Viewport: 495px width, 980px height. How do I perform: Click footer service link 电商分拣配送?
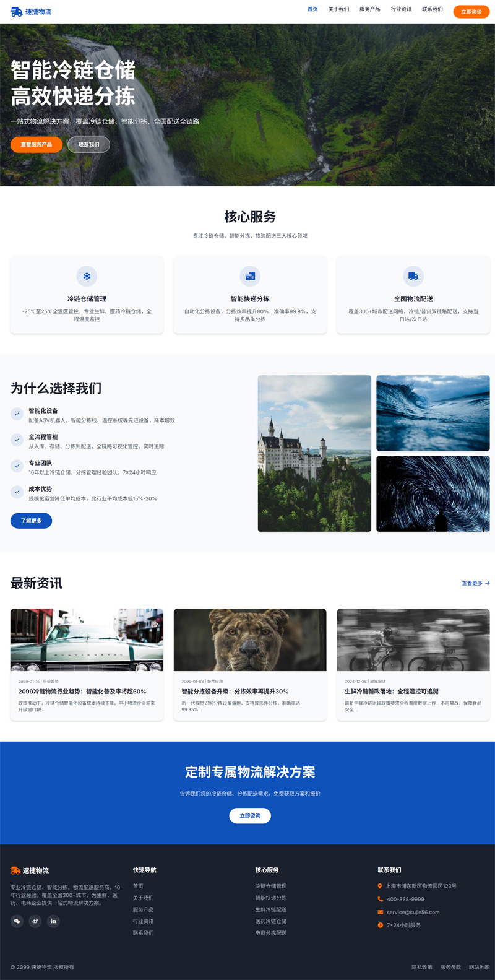(x=271, y=933)
